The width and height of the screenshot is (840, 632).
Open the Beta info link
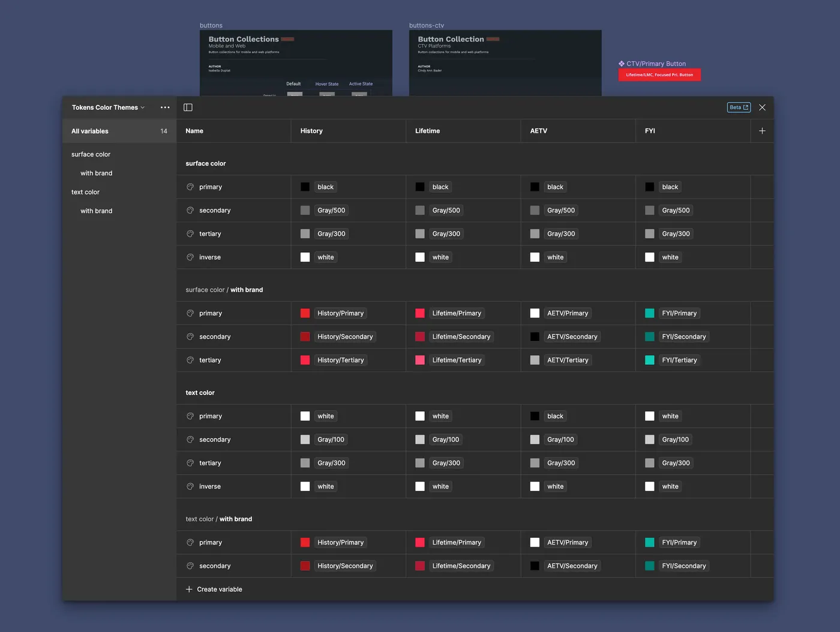tap(739, 107)
